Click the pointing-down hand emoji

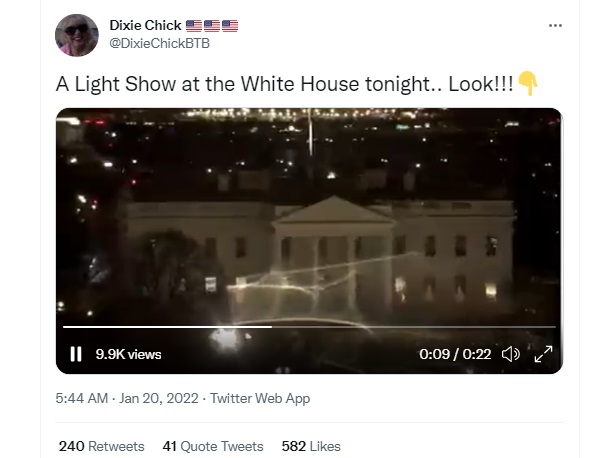click(528, 83)
